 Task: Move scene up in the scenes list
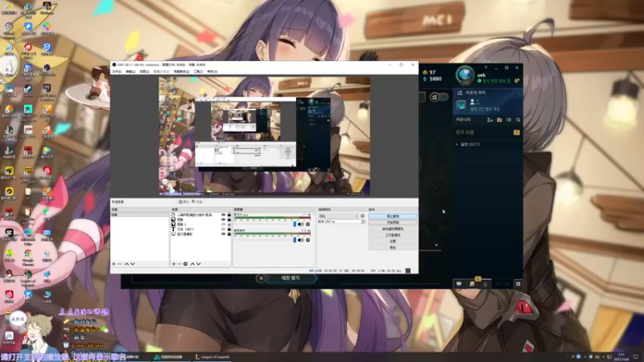click(126, 264)
